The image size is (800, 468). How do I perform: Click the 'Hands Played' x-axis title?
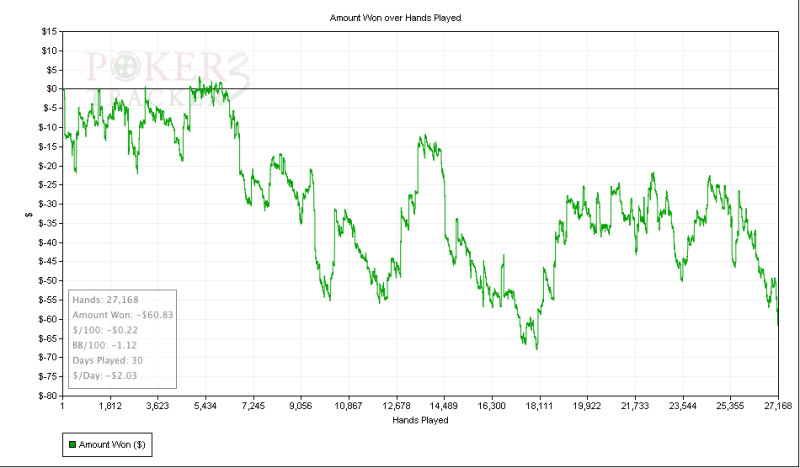[x=420, y=420]
